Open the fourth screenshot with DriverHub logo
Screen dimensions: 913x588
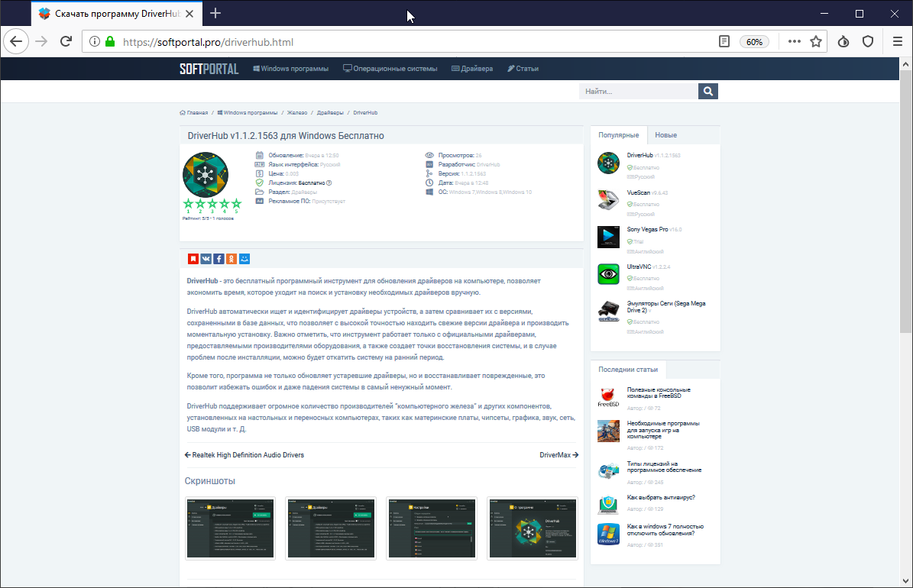[x=533, y=528]
